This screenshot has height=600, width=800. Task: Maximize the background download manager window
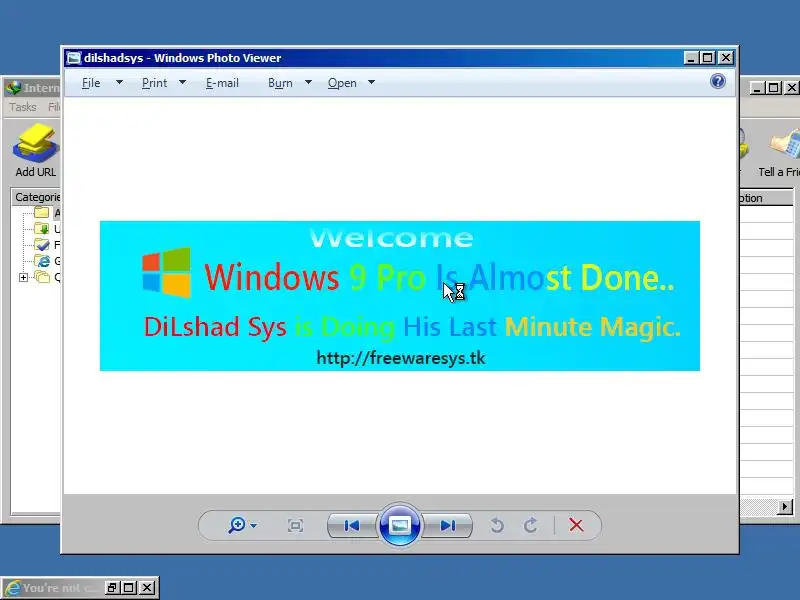(774, 88)
